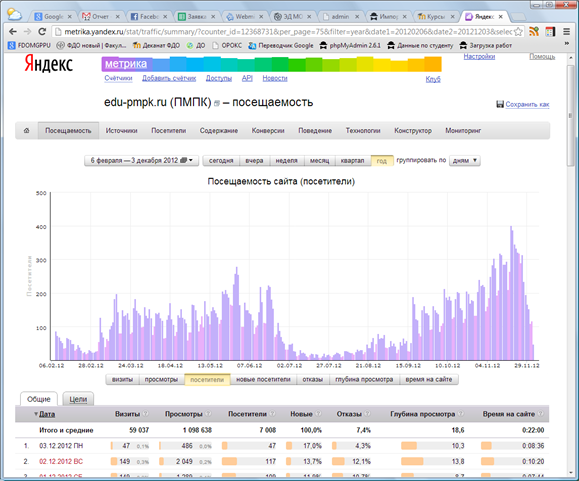
Task: Click the 03.12.2012 ПН table row date
Action: tap(61, 446)
